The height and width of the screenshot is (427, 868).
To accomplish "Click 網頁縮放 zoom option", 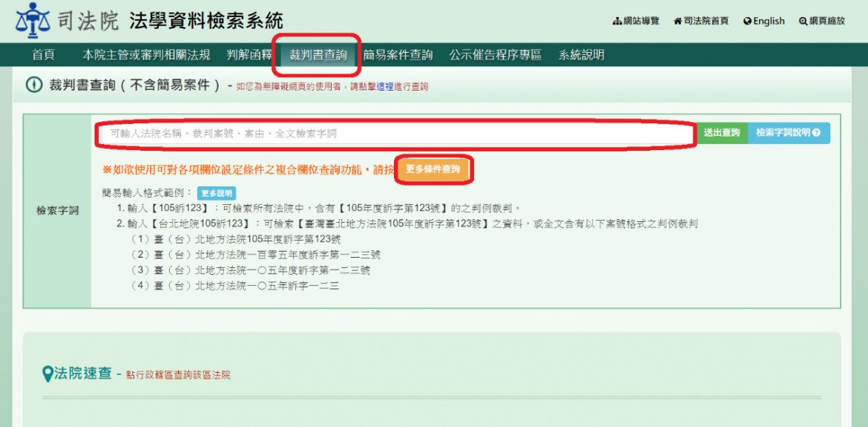I will (821, 21).
